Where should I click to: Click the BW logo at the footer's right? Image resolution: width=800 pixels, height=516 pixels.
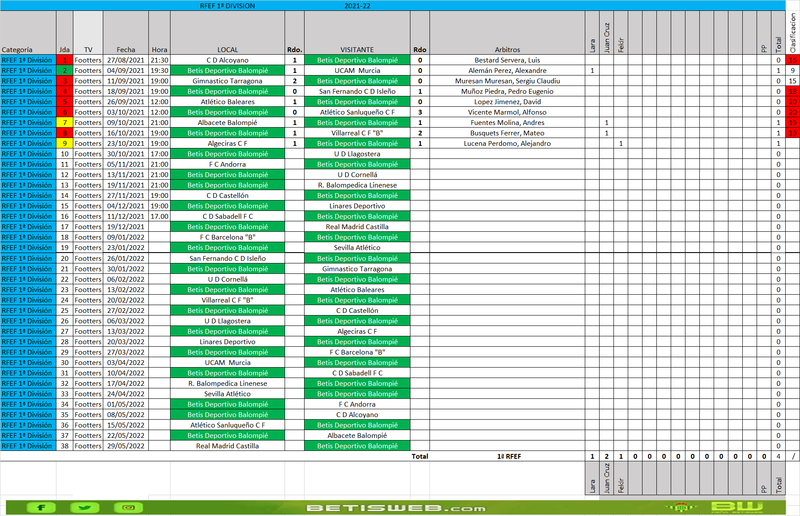737,507
